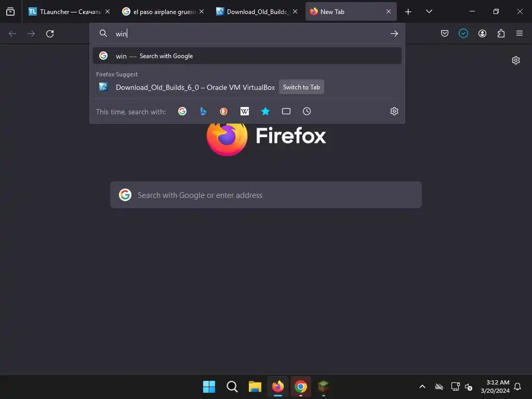Open the Firefox account icon
Viewport: 532px width, 399px height.
coord(483,33)
